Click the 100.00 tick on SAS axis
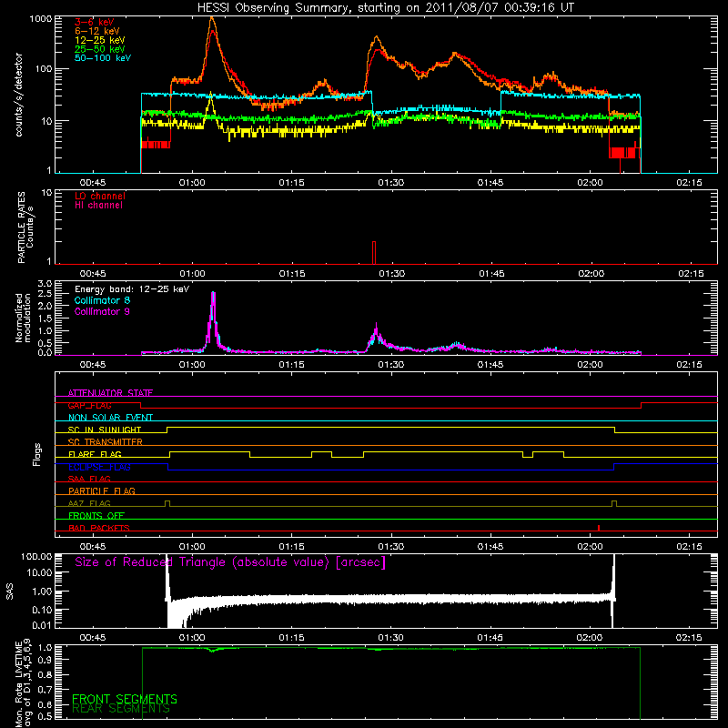Viewport: 728px width, 728px height. 36,556
